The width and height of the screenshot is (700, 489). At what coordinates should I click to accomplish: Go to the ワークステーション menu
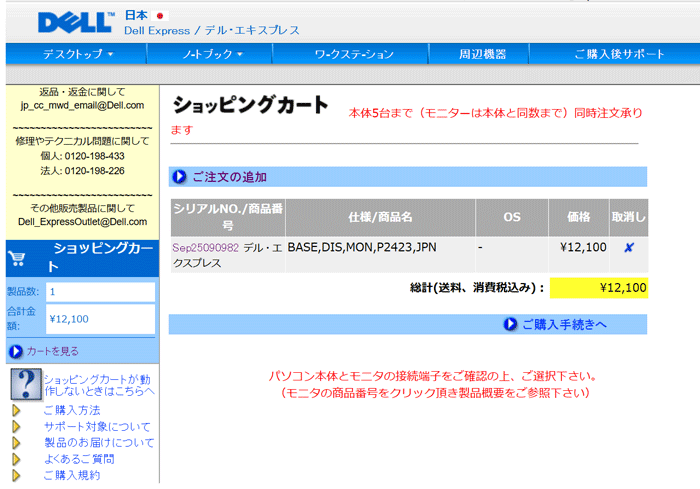[354, 54]
